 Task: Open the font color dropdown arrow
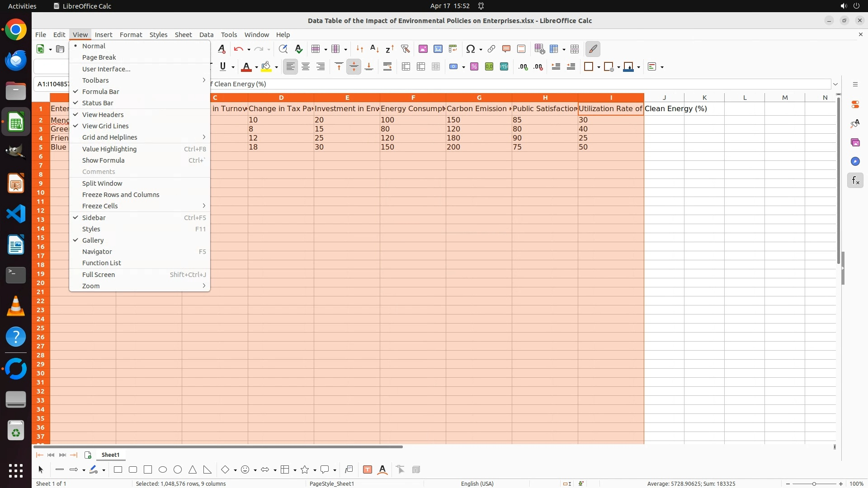coord(256,67)
